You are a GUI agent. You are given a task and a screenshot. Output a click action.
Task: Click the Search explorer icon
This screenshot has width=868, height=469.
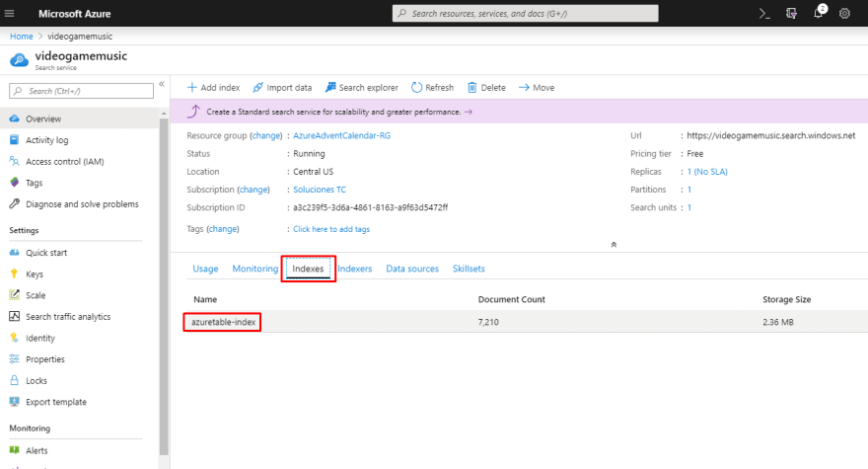click(x=330, y=88)
